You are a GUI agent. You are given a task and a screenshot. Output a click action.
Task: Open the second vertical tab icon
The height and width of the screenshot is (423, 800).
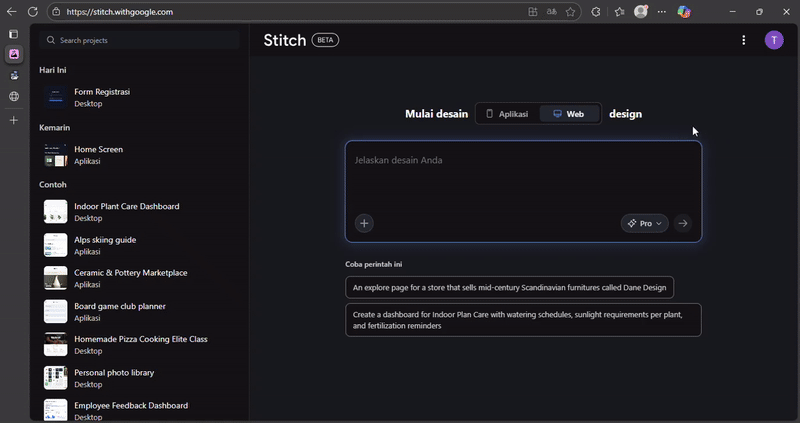pyautogui.click(x=14, y=76)
